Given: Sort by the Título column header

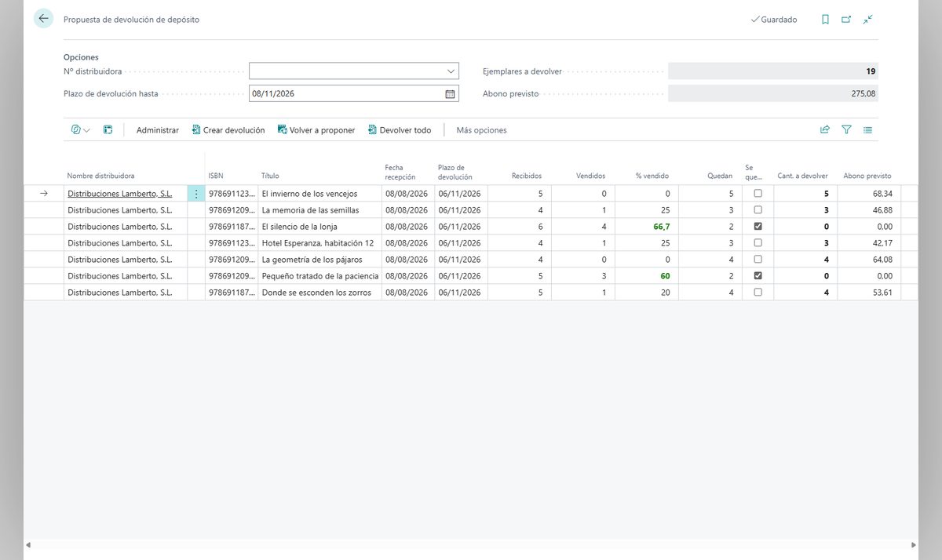Looking at the screenshot, I should click(270, 176).
